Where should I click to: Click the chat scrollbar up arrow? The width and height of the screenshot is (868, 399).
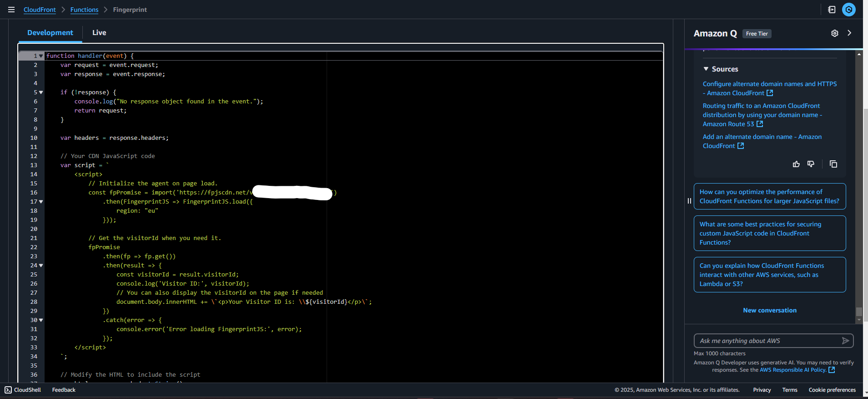(859, 54)
